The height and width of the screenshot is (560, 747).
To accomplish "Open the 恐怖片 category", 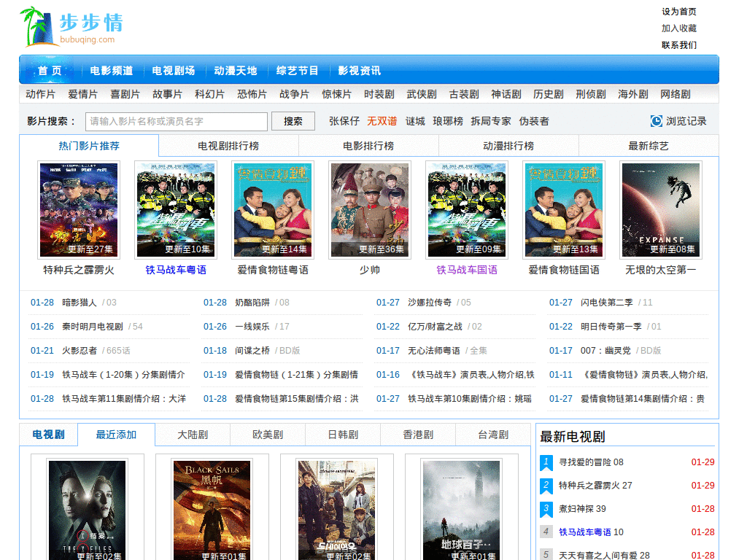I will click(252, 94).
